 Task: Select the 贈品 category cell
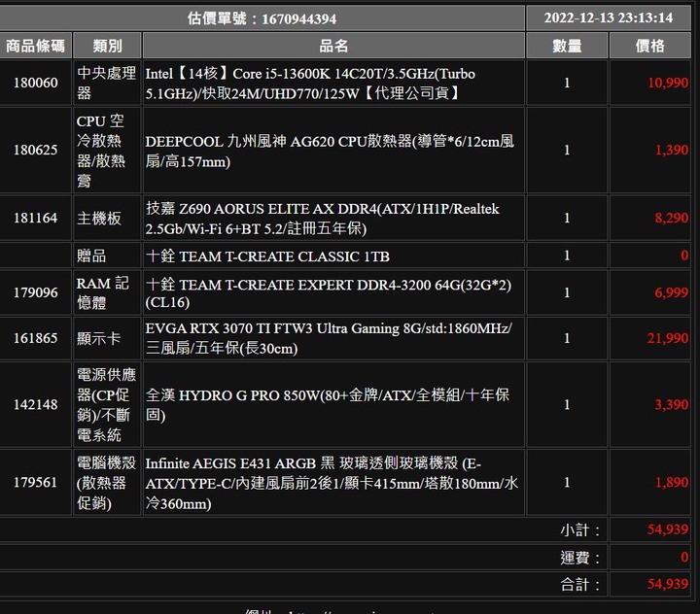click(107, 256)
